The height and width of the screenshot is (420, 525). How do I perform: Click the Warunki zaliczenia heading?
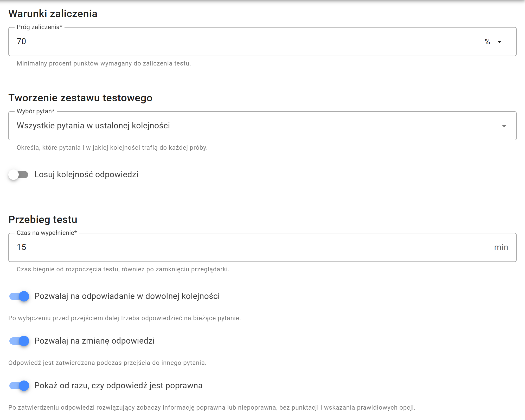[53, 14]
